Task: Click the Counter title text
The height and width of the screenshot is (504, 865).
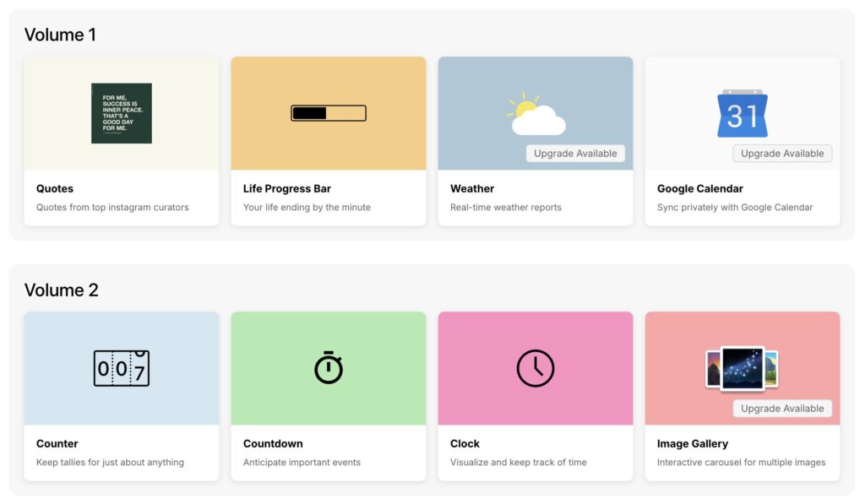Action: click(x=57, y=443)
